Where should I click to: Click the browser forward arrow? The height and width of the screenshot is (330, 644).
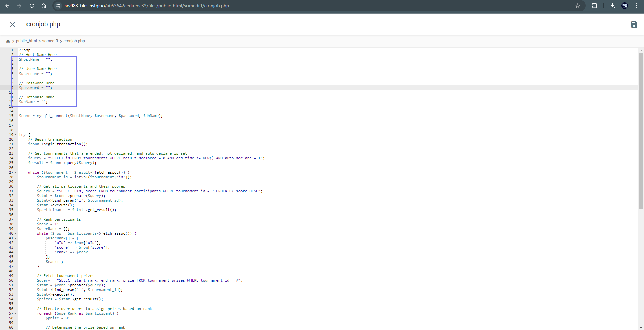tap(19, 6)
